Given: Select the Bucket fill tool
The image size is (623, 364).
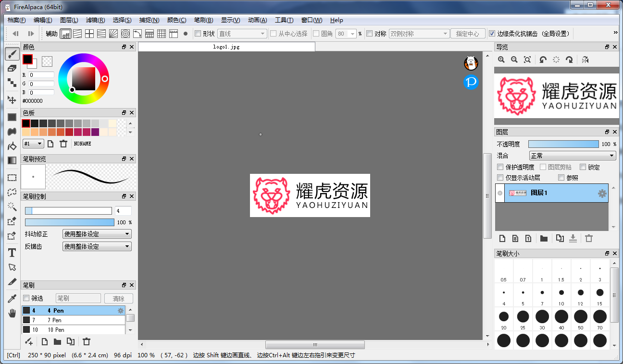Looking at the screenshot, I should point(12,146).
